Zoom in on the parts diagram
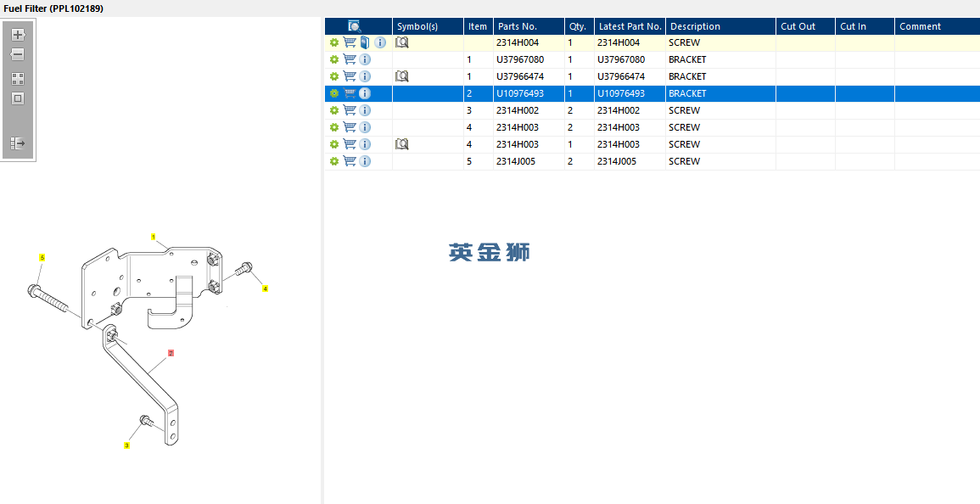This screenshot has width=980, height=504. click(18, 35)
